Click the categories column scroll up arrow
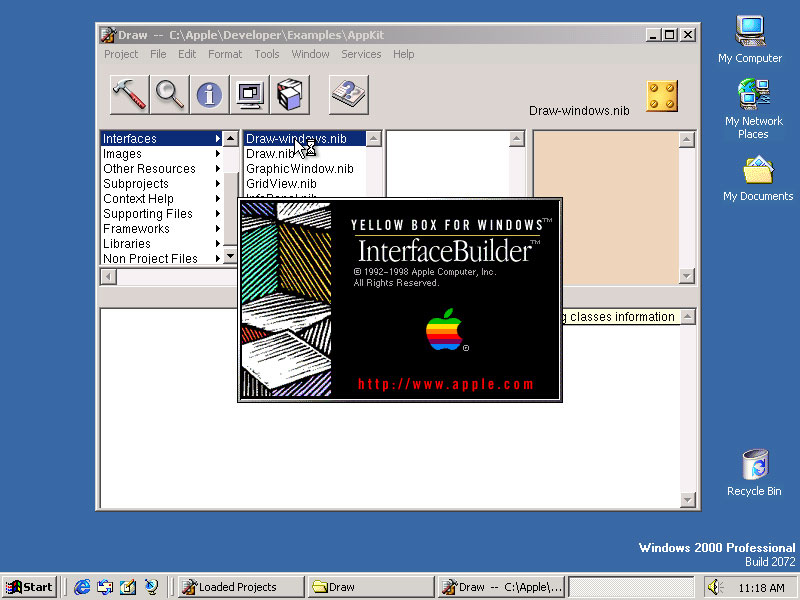 [x=231, y=139]
